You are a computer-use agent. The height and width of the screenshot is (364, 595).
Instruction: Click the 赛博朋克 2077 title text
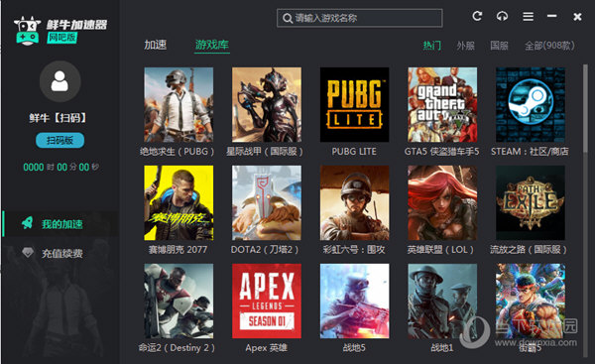[178, 249]
